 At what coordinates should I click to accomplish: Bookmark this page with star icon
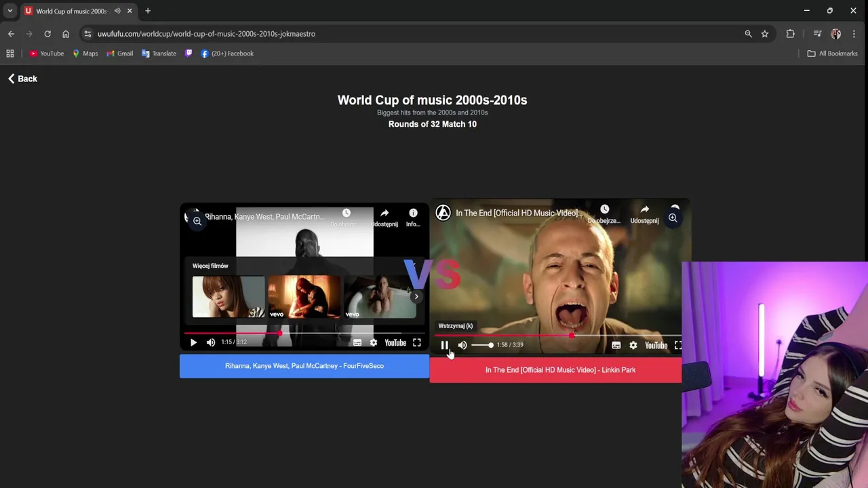coord(765,34)
